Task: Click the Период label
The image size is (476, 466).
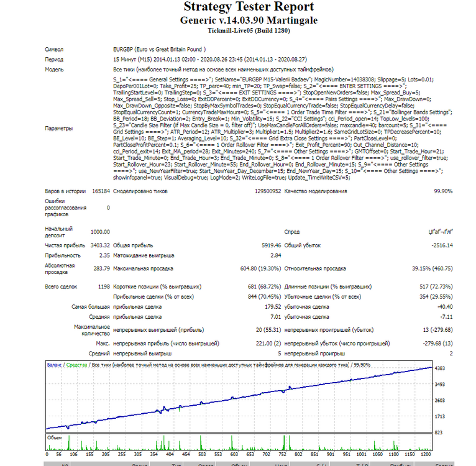Action: pos(54,60)
